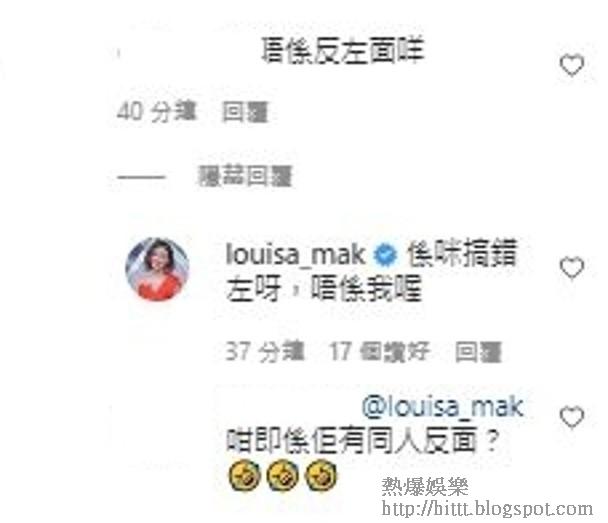Image resolution: width=608 pixels, height=523 pixels.
Task: Select the comment text 唔係反左面咩
Action: point(343,51)
